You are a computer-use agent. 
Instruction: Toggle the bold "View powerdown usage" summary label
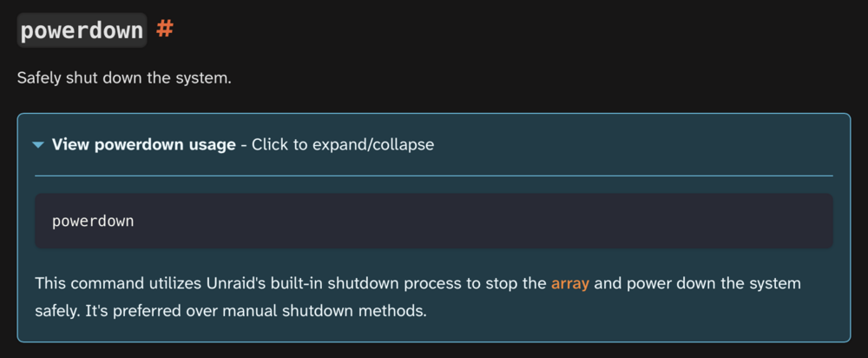click(144, 144)
